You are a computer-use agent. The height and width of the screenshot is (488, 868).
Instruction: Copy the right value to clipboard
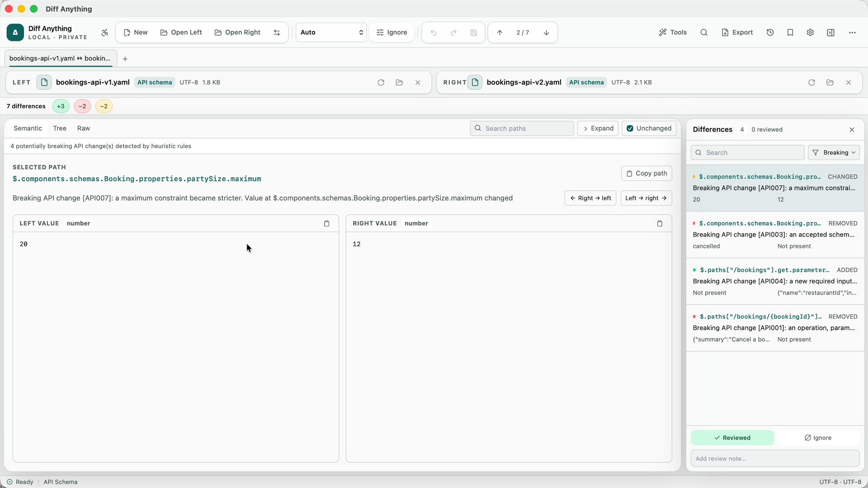tap(660, 224)
